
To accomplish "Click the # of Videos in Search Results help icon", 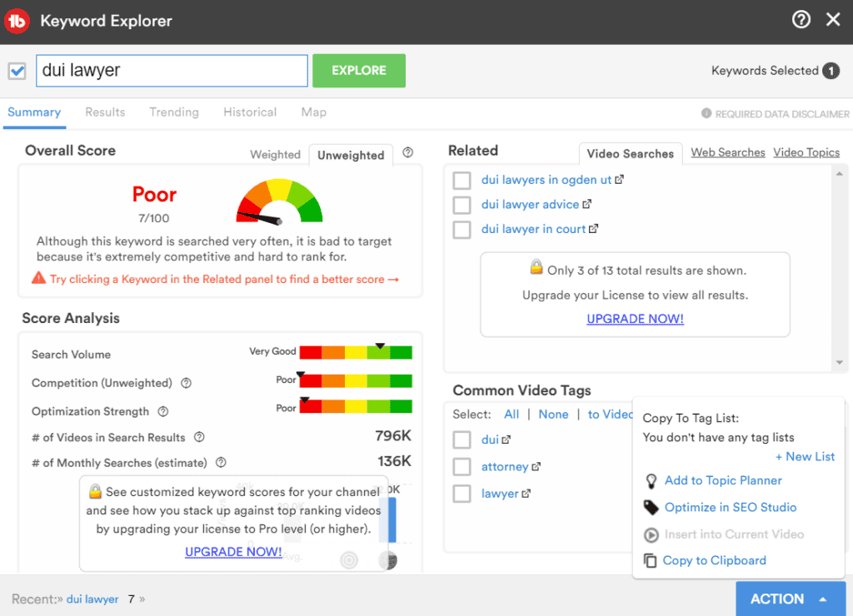I will tap(199, 436).
